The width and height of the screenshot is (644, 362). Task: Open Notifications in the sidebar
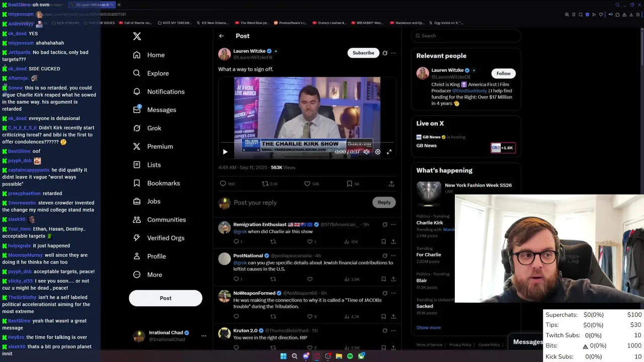point(158,92)
